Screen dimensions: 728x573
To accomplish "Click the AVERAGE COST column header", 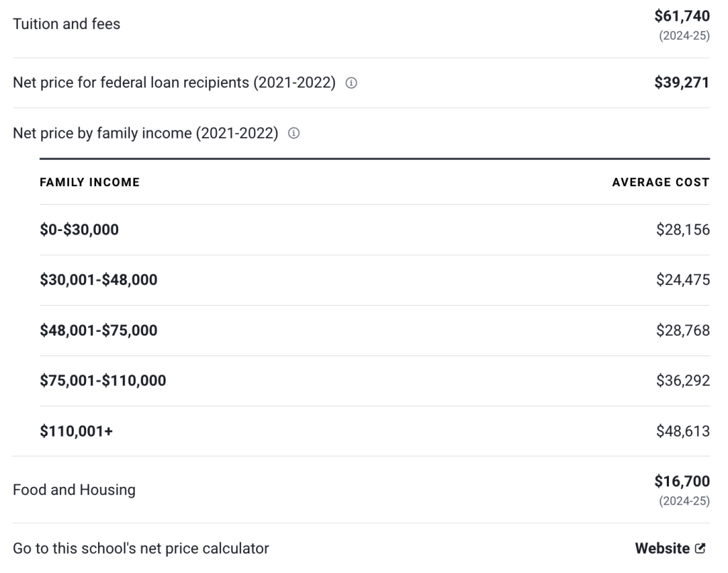I will (660, 182).
